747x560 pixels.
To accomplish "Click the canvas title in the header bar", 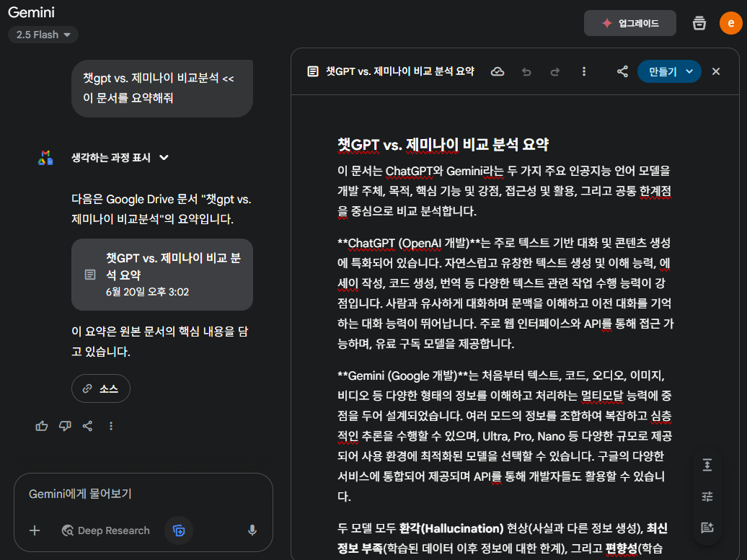I will 400,71.
